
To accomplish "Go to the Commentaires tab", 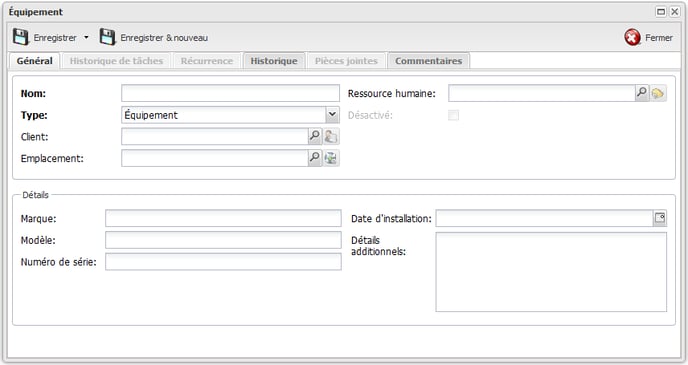I will pyautogui.click(x=428, y=61).
